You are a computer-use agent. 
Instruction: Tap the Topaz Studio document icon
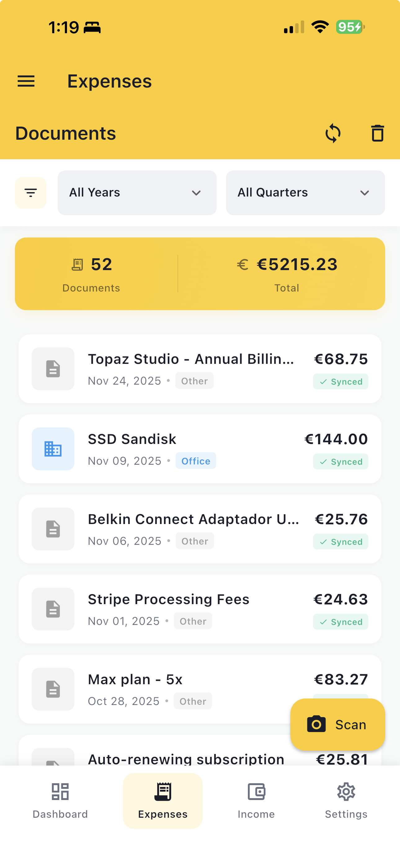[x=53, y=368]
